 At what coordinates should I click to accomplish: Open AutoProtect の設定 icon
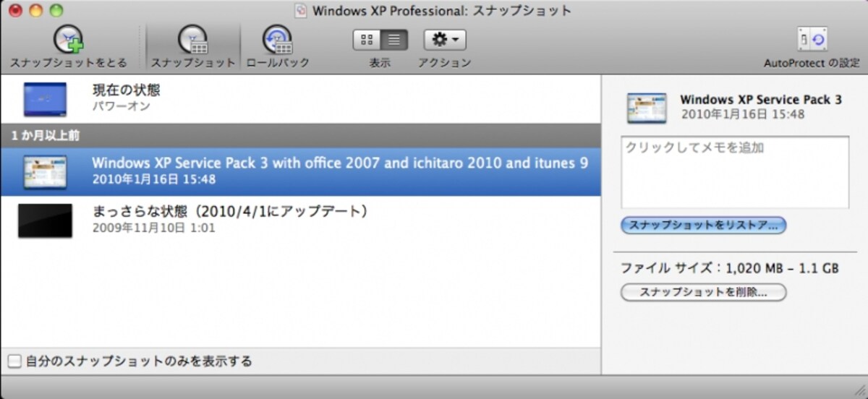tap(812, 39)
